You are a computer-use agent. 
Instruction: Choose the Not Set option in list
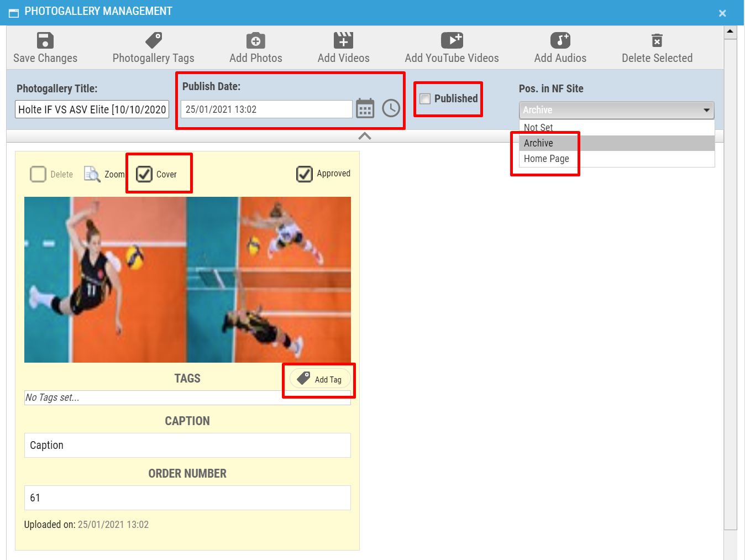point(538,128)
